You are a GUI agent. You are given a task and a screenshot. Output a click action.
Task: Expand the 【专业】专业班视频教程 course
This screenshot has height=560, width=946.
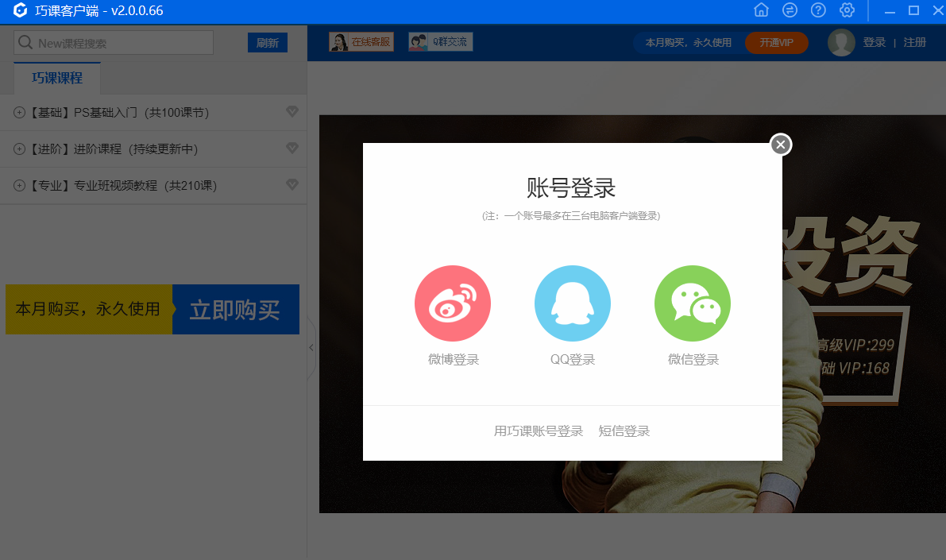click(20, 186)
